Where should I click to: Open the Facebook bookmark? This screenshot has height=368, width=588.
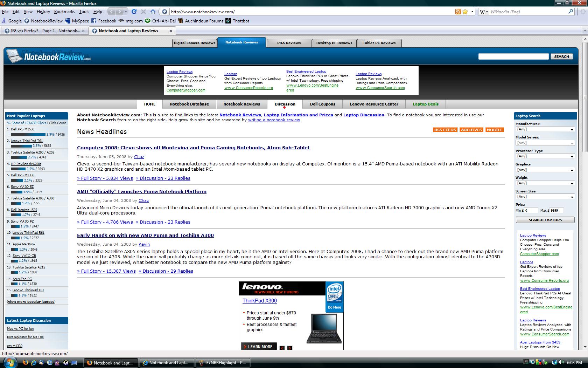(104, 21)
